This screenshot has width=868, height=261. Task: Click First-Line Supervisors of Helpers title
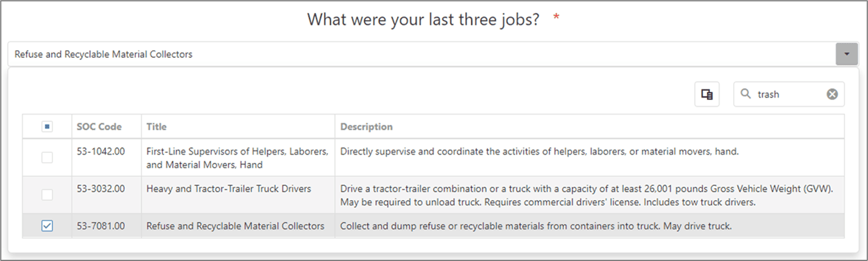pos(238,157)
